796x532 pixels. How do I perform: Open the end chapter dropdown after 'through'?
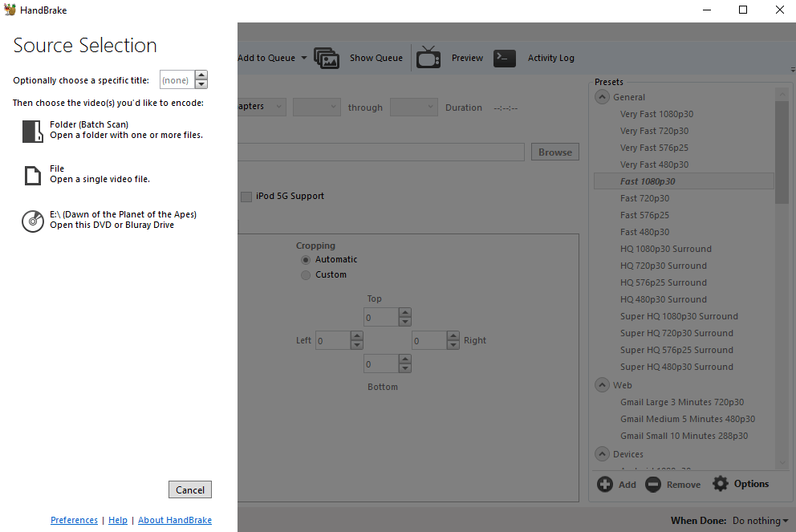pos(414,107)
